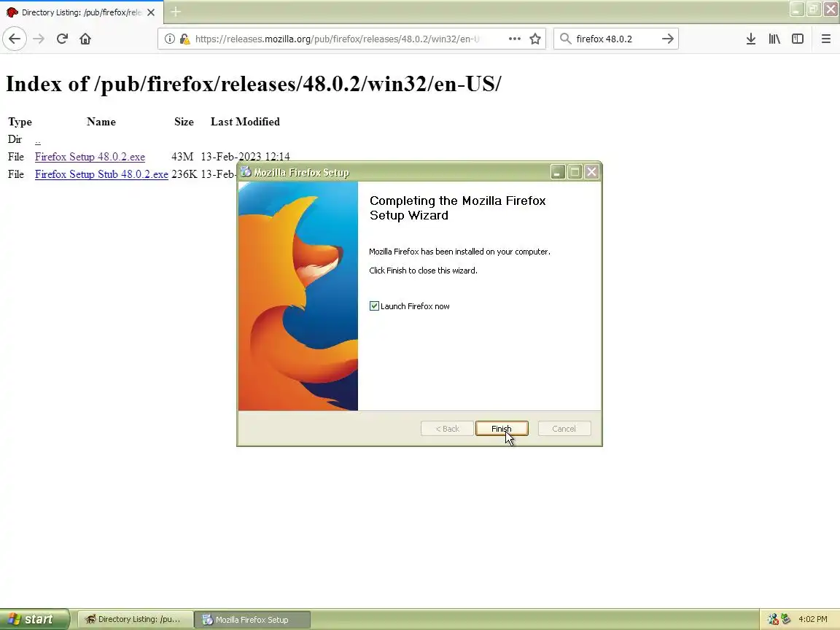This screenshot has height=630, width=840.
Task: Submit search with the go arrow
Action: 667,39
